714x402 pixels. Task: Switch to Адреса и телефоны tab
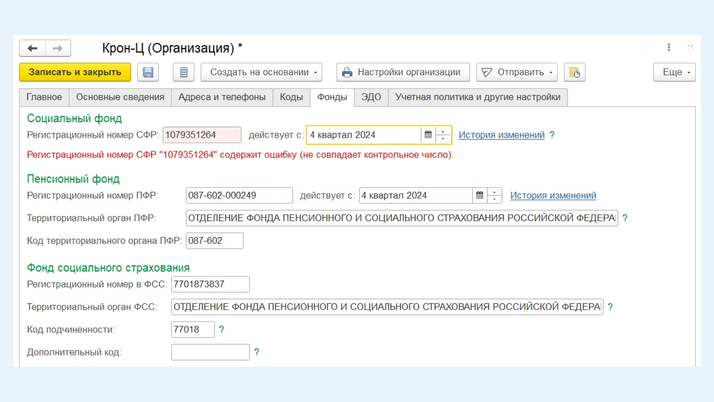(222, 97)
